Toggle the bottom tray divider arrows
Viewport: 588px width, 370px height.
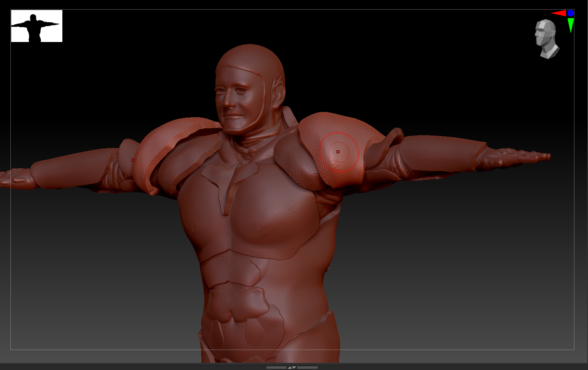coord(292,367)
